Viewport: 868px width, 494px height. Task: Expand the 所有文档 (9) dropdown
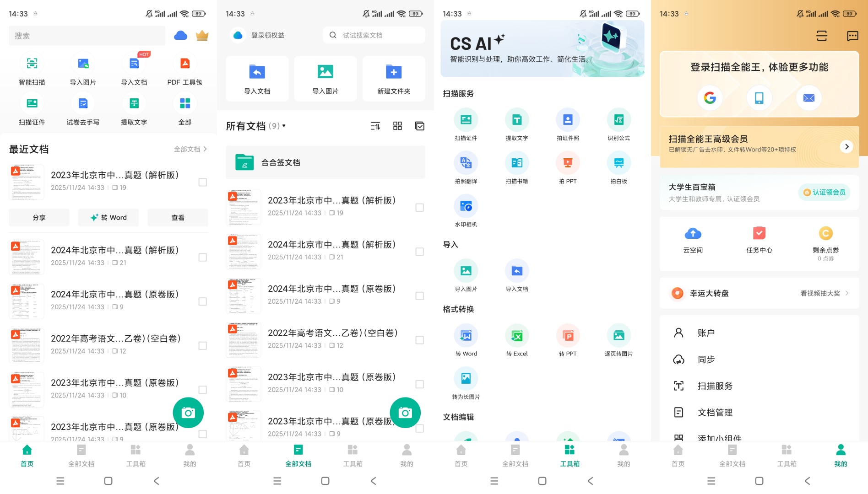[x=284, y=126]
